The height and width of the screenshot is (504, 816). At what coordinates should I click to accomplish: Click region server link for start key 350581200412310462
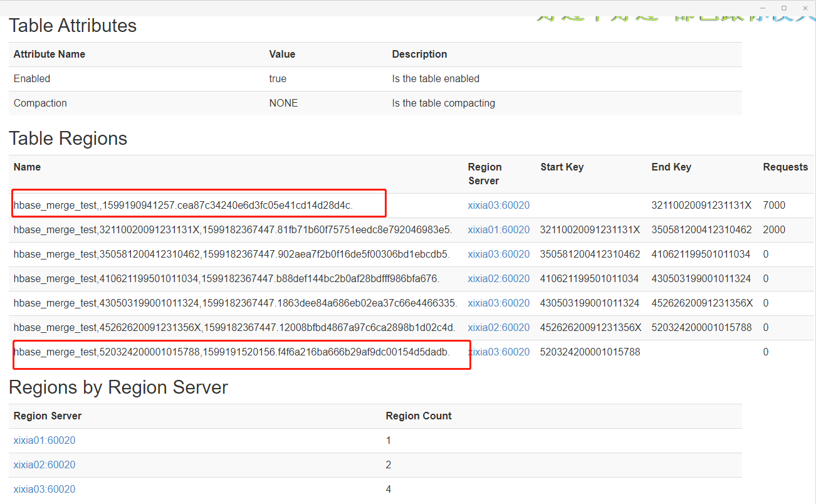pyautogui.click(x=498, y=254)
